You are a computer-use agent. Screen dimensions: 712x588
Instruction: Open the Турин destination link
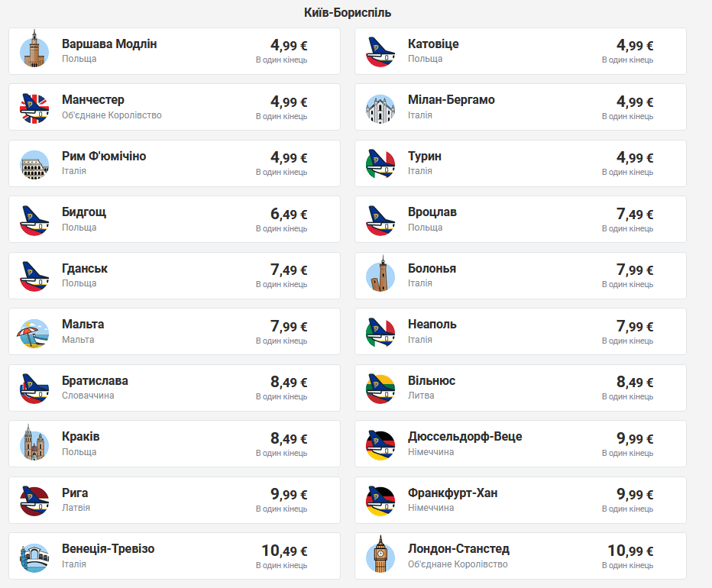pyautogui.click(x=424, y=157)
